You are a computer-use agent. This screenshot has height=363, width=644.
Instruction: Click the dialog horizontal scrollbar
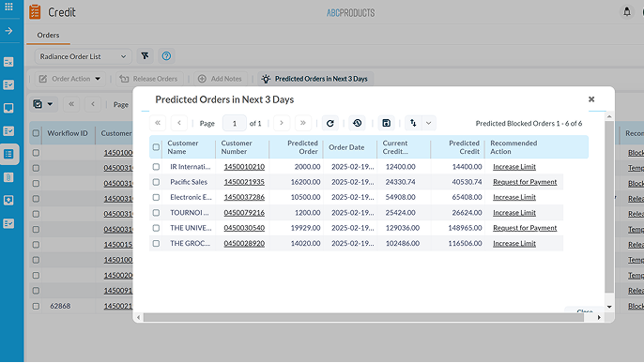click(363, 317)
